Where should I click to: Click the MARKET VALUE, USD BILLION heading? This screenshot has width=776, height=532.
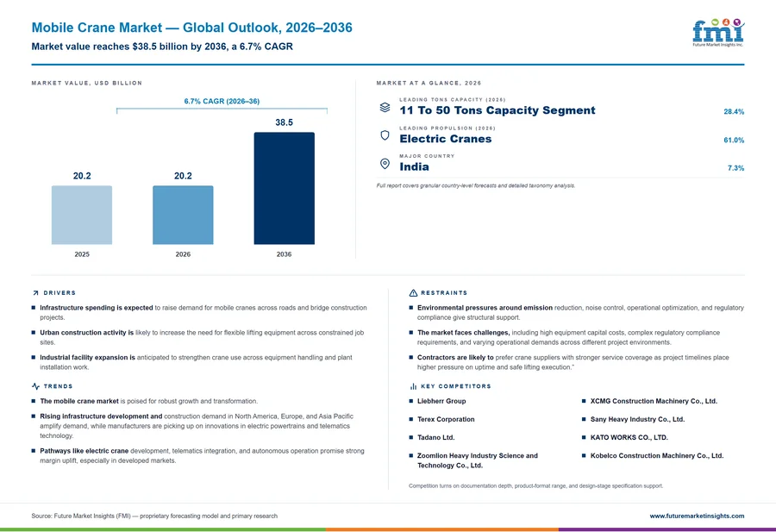[86, 83]
